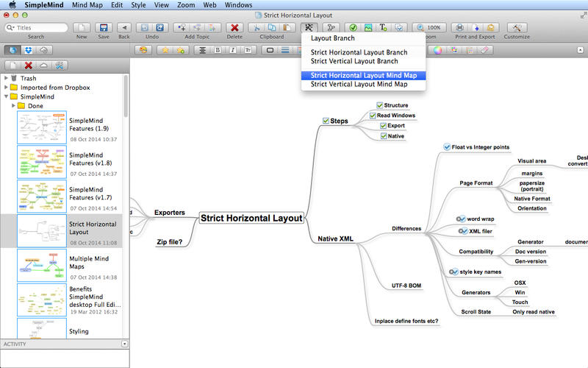Viewport: 588px width, 368px height.
Task: Click the Bold formatting icon
Action: click(x=218, y=50)
